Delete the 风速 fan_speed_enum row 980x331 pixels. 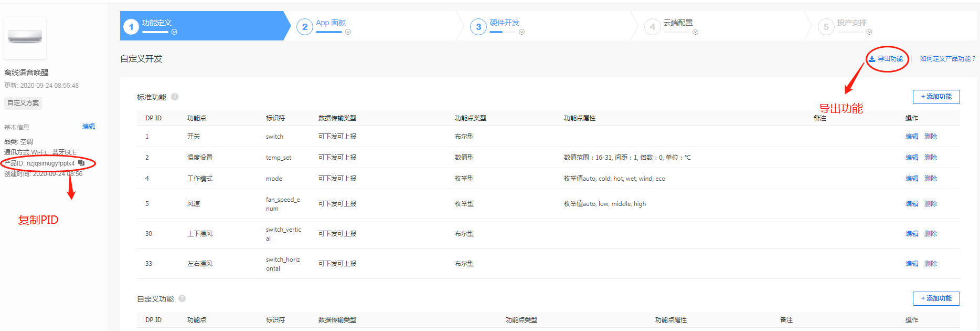[931, 204]
